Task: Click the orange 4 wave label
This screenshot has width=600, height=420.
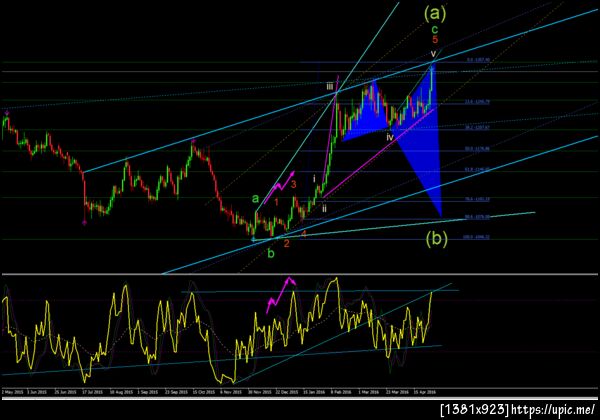Action: (x=303, y=234)
